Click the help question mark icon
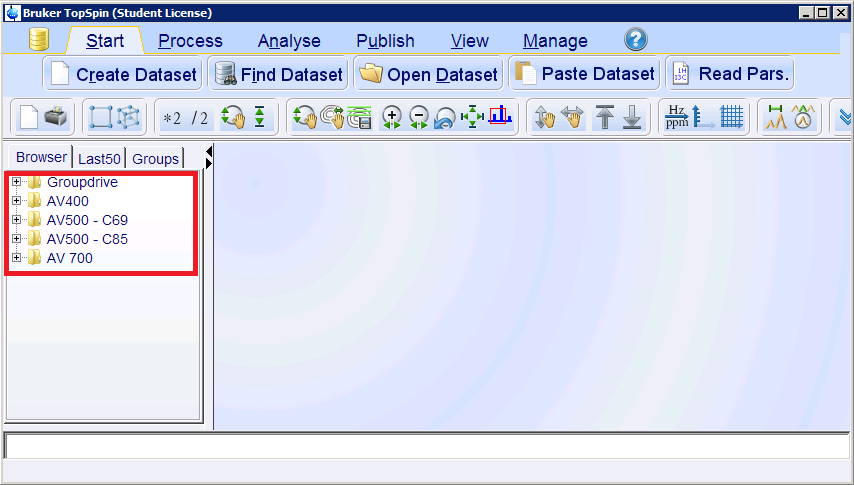 pyautogui.click(x=636, y=40)
